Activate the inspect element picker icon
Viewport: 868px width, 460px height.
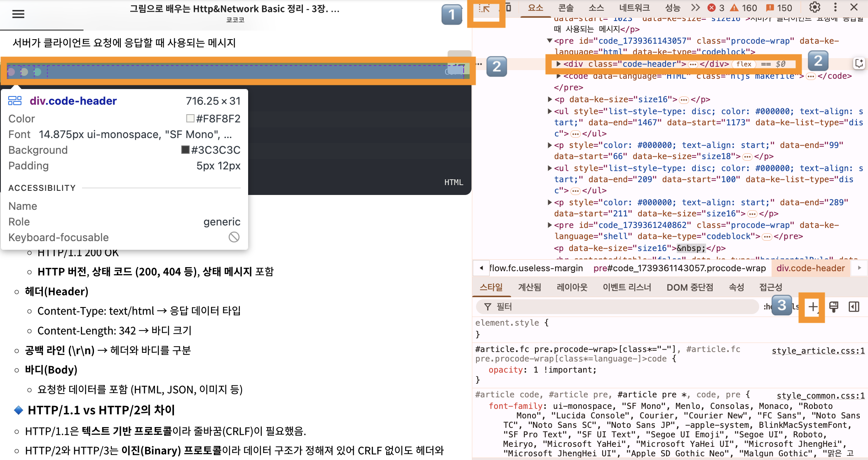[x=484, y=9]
